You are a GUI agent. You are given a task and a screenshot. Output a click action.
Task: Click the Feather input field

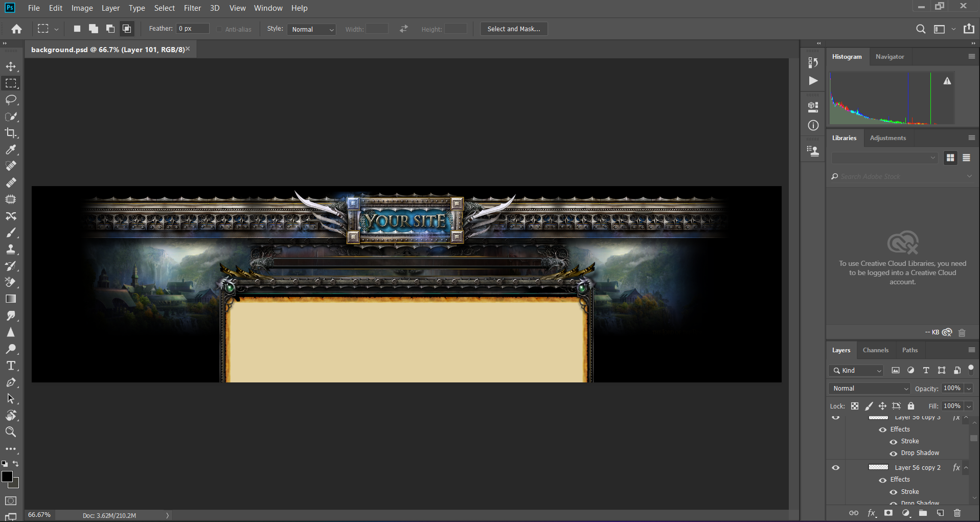pos(193,29)
